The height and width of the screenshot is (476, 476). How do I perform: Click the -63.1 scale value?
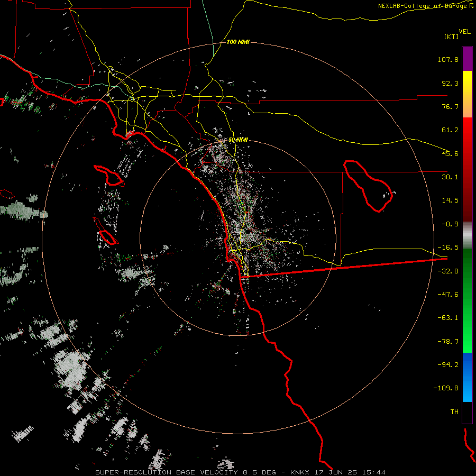(448, 318)
